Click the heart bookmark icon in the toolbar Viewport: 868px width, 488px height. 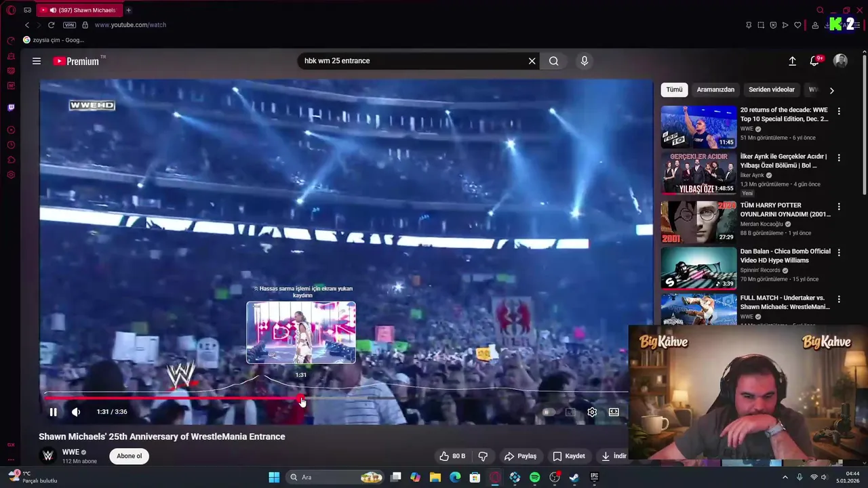pyautogui.click(x=797, y=25)
